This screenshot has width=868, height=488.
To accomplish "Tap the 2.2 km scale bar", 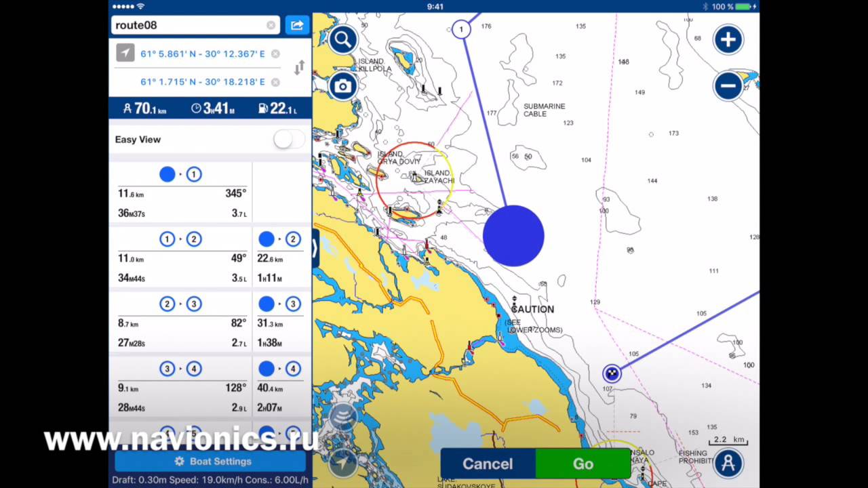I will coord(729,441).
